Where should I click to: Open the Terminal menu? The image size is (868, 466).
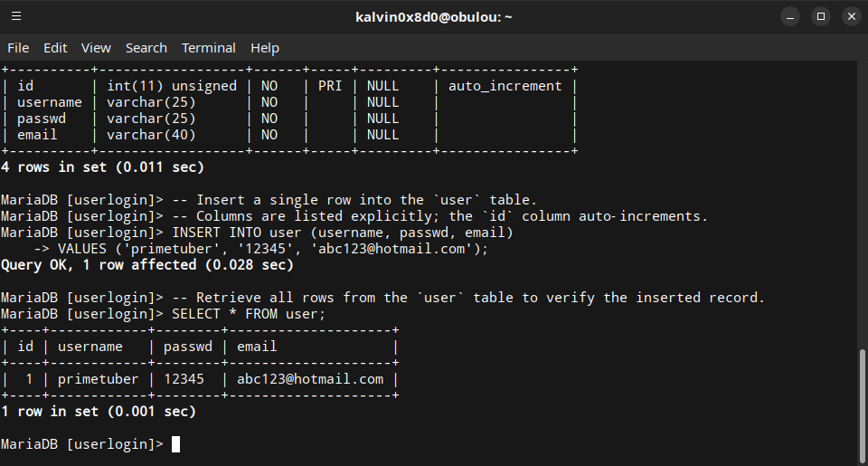pyautogui.click(x=208, y=48)
